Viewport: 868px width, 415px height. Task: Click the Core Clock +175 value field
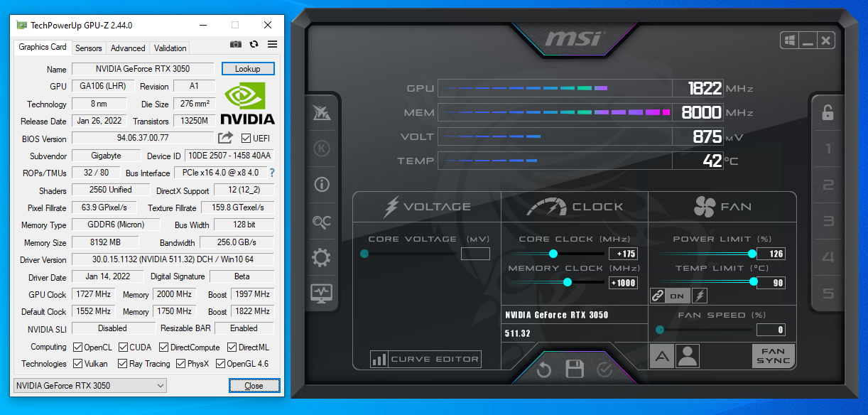pyautogui.click(x=624, y=254)
